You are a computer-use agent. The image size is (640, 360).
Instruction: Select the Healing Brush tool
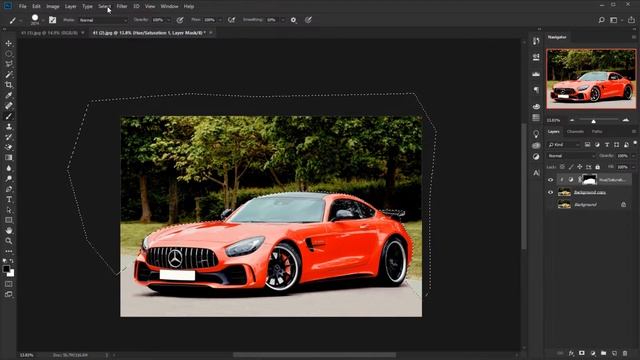[9, 106]
